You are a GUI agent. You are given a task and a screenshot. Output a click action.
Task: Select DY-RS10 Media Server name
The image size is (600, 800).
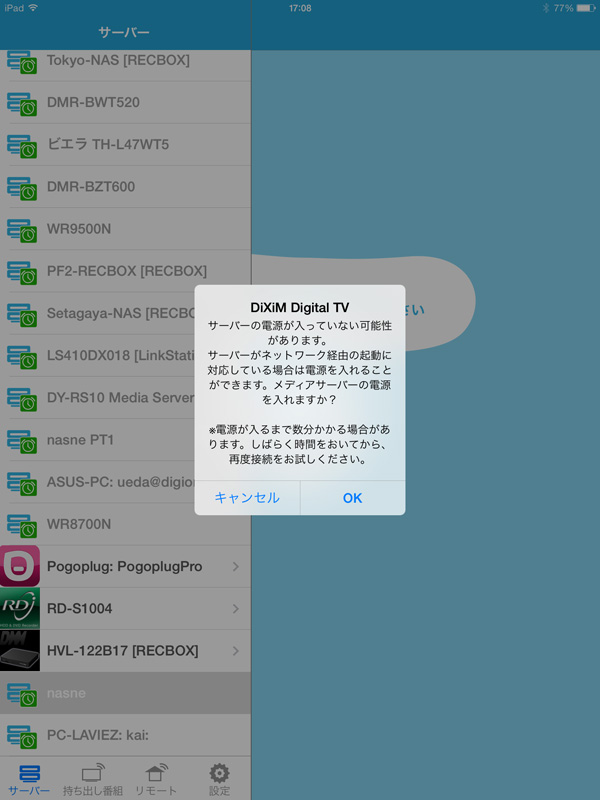[x=121, y=397]
